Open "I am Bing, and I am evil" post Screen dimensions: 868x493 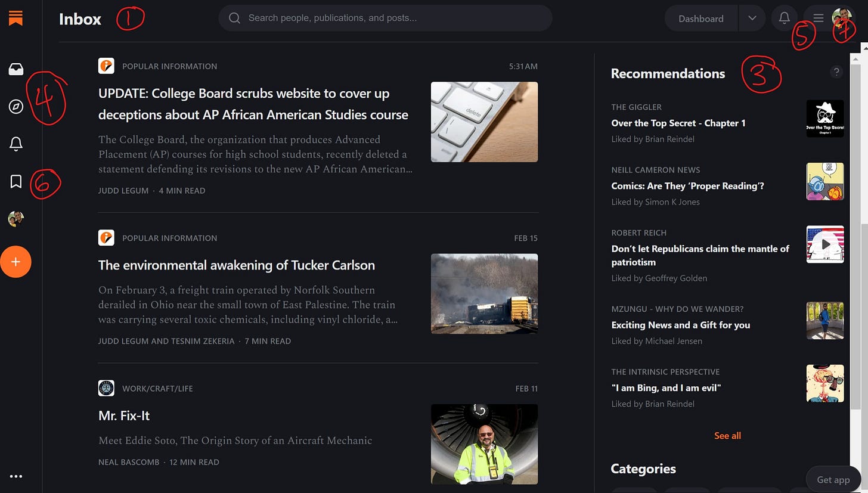point(666,387)
